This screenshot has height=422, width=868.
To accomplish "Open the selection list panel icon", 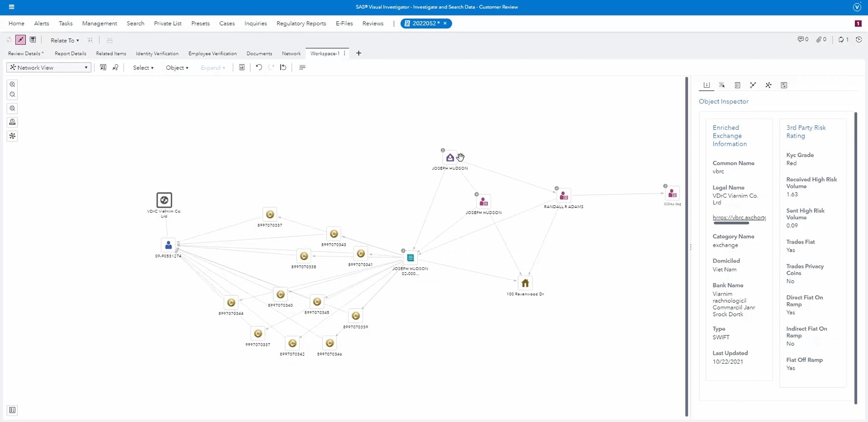I will click(x=722, y=85).
